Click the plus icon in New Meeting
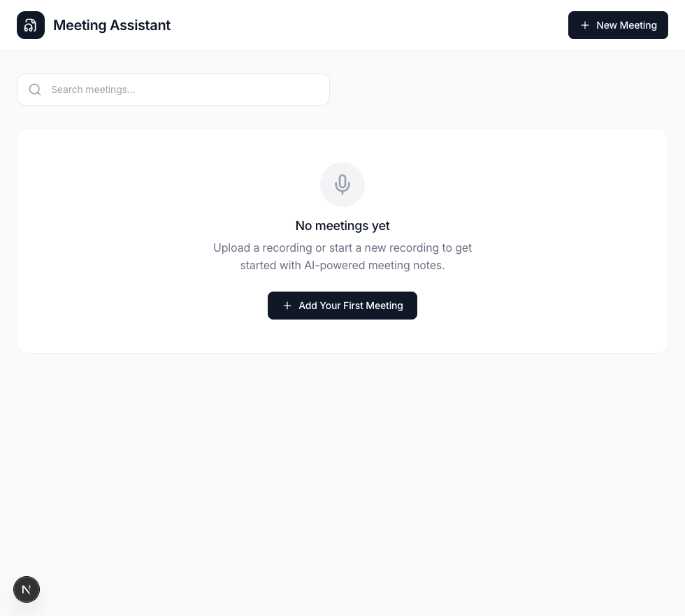Screen dimensions: 685x616 tap(585, 25)
